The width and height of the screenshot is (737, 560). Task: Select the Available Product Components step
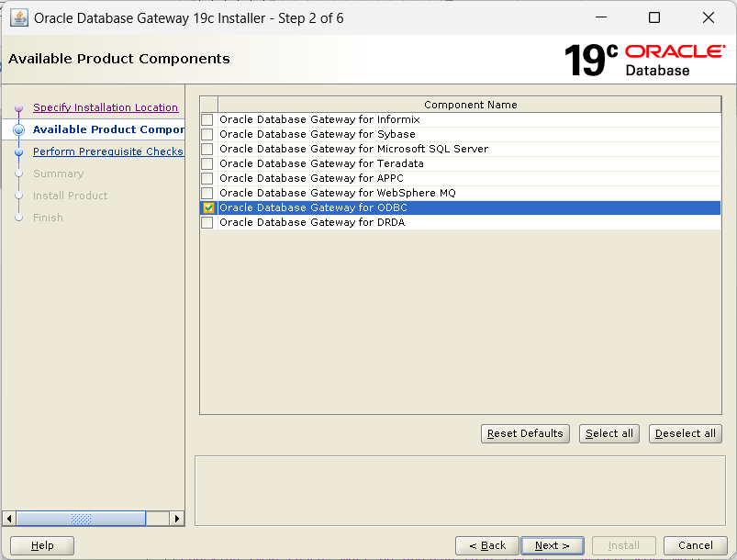[x=108, y=129]
